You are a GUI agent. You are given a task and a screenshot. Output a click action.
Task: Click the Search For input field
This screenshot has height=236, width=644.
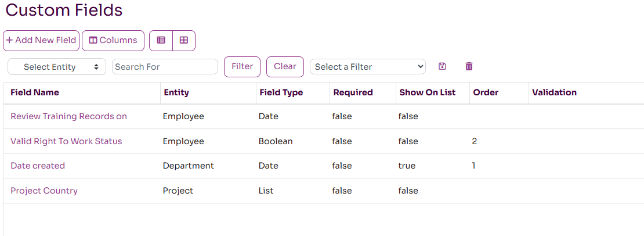165,67
